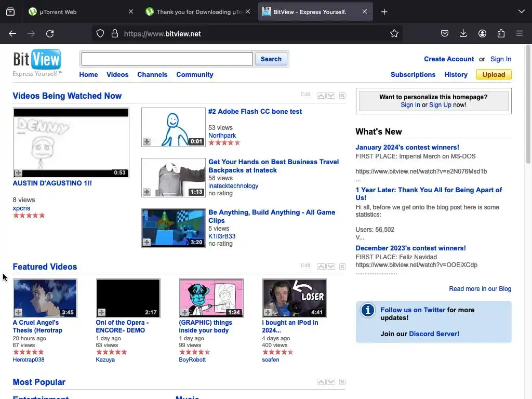The image size is (532, 399).
Task: Add iPod 2024 video to quicklist
Action: (x=268, y=312)
